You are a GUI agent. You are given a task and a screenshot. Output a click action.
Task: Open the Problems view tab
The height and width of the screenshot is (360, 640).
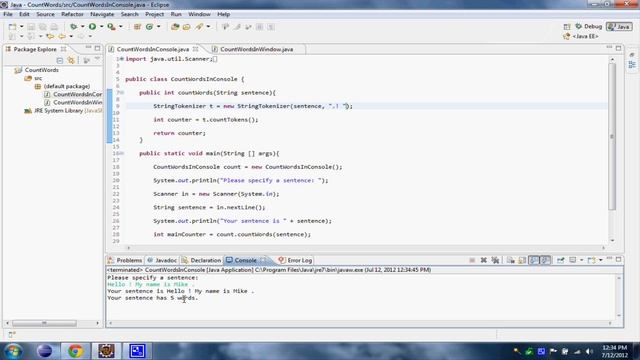coord(125,260)
